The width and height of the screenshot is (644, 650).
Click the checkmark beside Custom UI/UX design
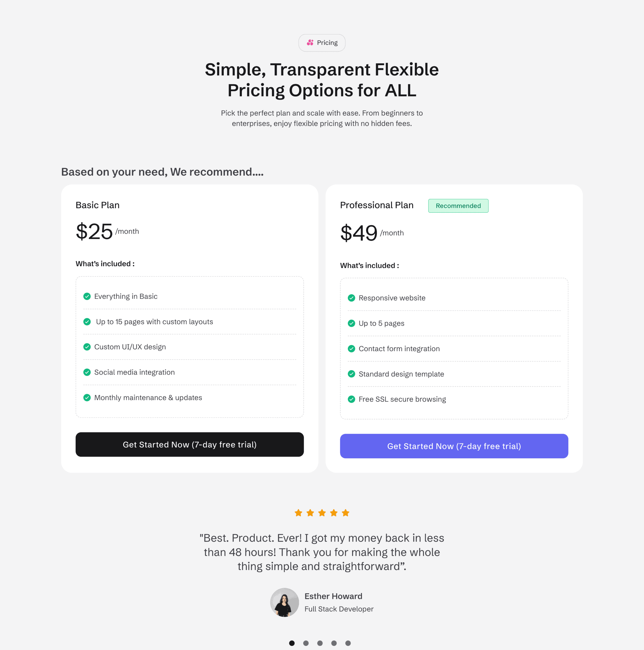[x=87, y=347]
